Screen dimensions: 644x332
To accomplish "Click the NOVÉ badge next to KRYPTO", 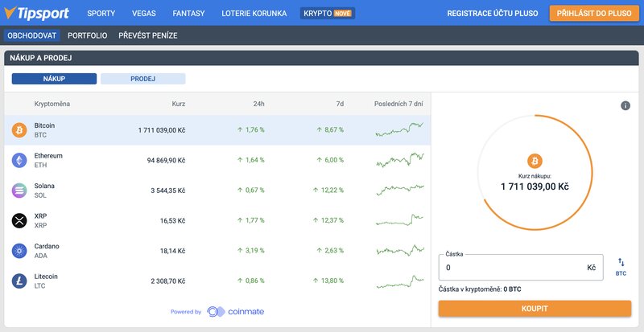I will 343,13.
